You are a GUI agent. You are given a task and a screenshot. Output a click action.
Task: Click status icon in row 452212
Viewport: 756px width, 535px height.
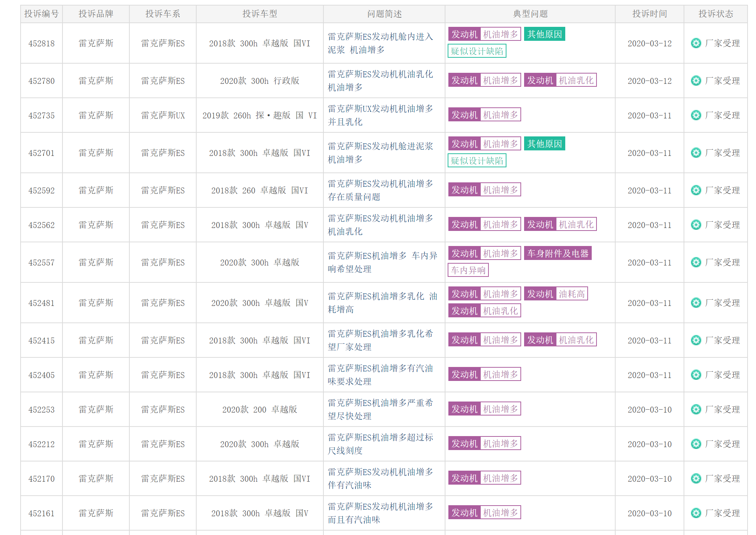click(x=696, y=444)
